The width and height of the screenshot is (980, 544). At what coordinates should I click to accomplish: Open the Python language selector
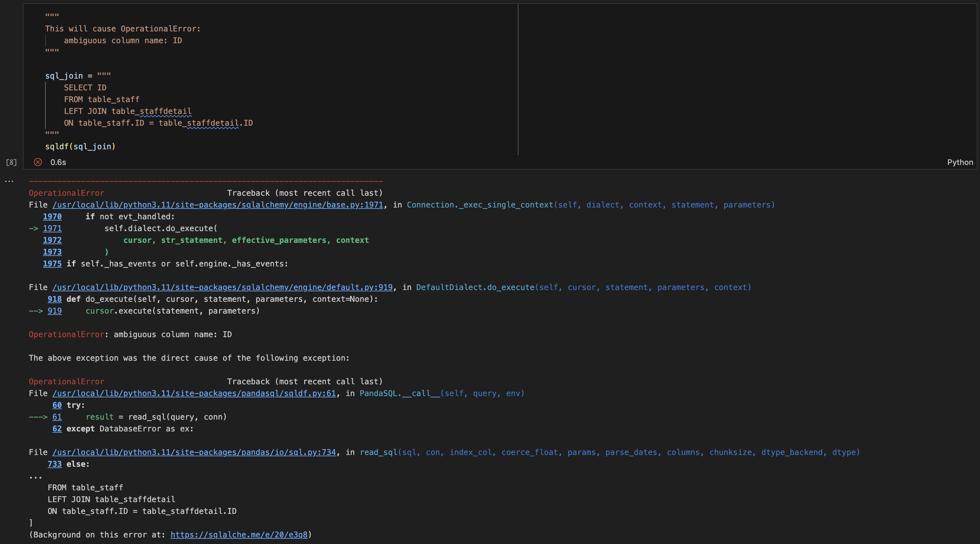(960, 162)
